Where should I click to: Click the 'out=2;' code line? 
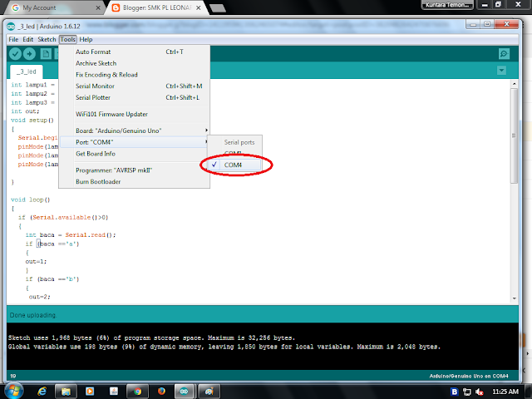39,297
